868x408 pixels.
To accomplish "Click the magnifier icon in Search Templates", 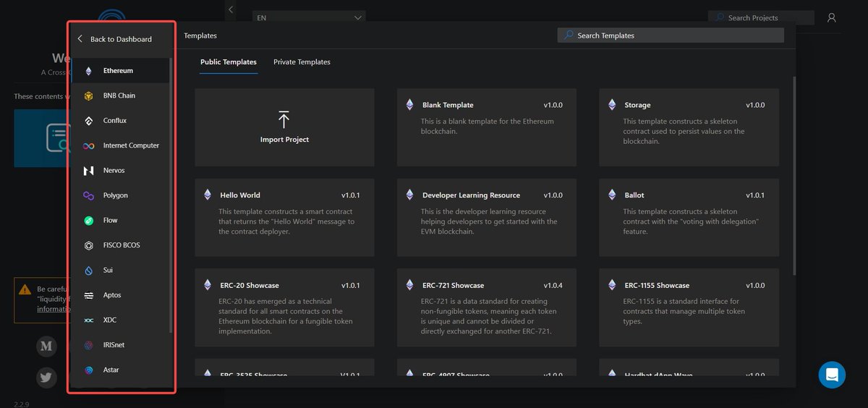I will pos(569,35).
